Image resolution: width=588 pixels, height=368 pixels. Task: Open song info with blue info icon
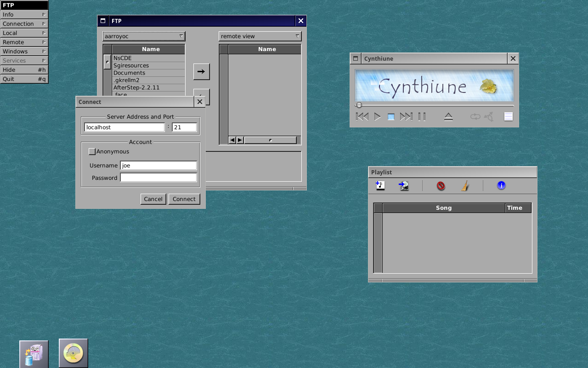click(x=501, y=185)
